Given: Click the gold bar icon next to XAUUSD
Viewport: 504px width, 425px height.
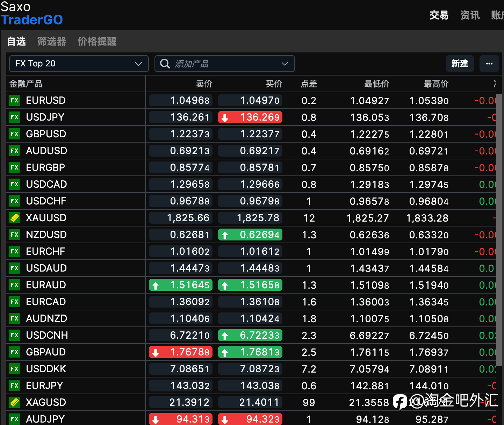Looking at the screenshot, I should click(x=15, y=218).
